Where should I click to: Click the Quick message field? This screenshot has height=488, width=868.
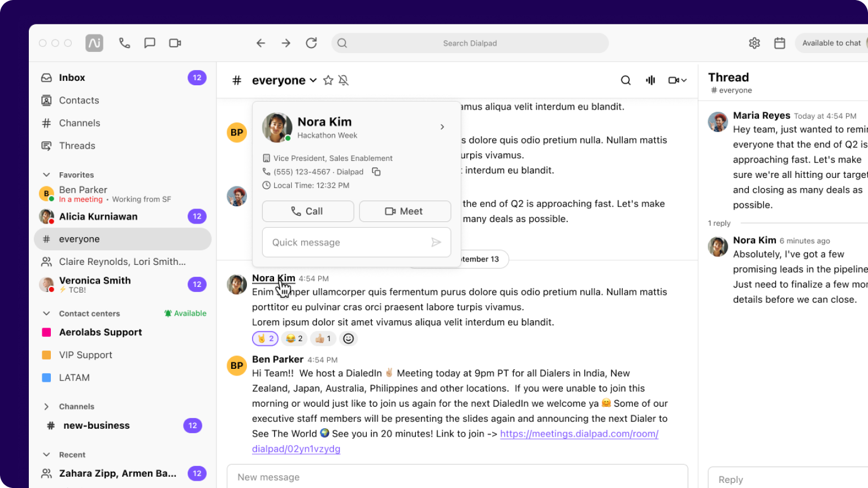(x=357, y=242)
